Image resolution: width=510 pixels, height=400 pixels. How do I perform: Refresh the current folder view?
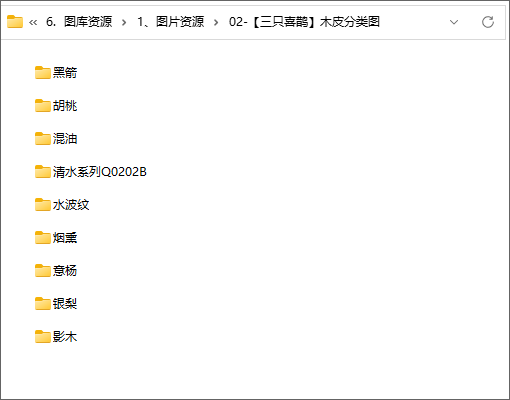(x=488, y=22)
